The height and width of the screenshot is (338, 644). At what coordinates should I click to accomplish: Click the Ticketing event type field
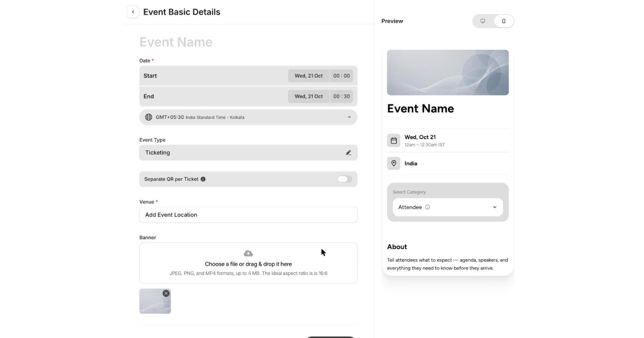248,153
